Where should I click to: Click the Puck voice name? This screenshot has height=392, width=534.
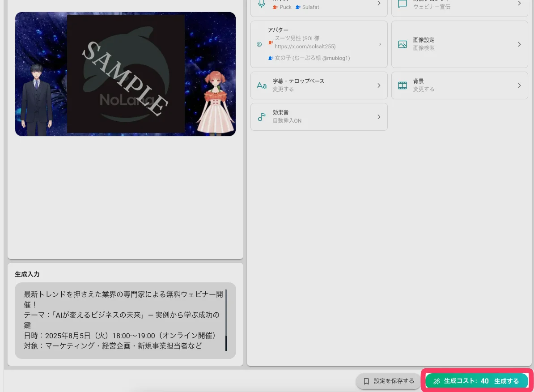pos(285,7)
